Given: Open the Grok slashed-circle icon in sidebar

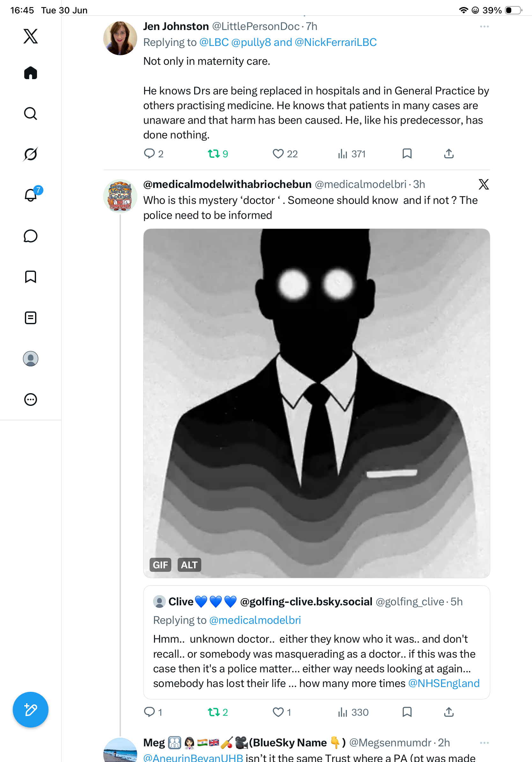Looking at the screenshot, I should point(31,154).
